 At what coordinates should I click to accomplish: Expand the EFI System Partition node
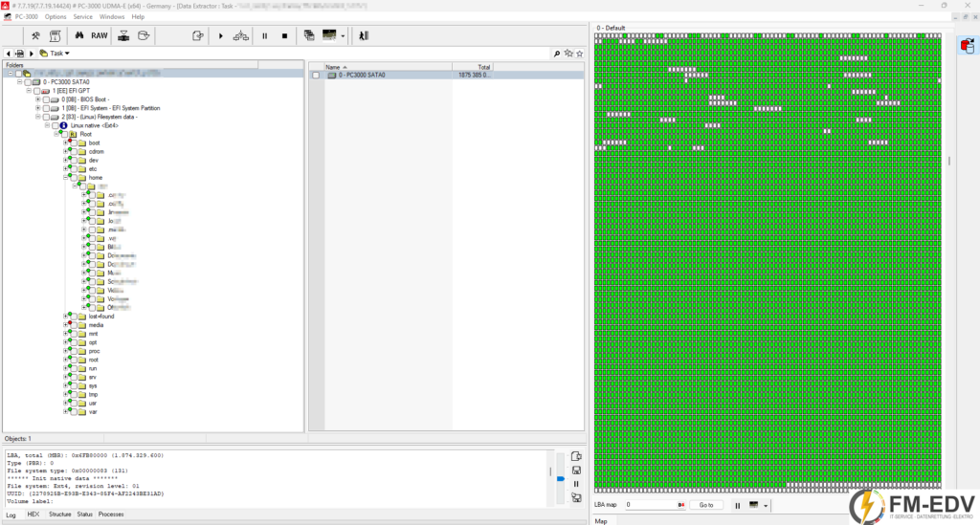pyautogui.click(x=37, y=108)
